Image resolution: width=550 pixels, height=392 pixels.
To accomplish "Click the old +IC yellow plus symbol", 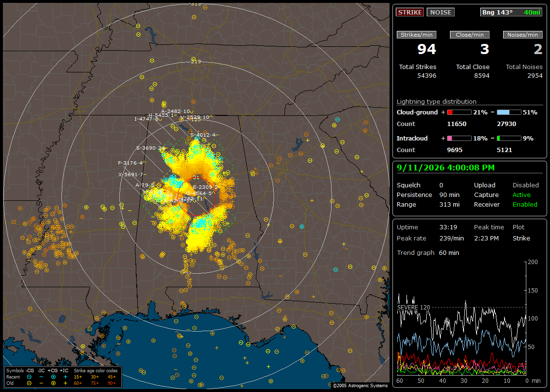I will [x=65, y=383].
